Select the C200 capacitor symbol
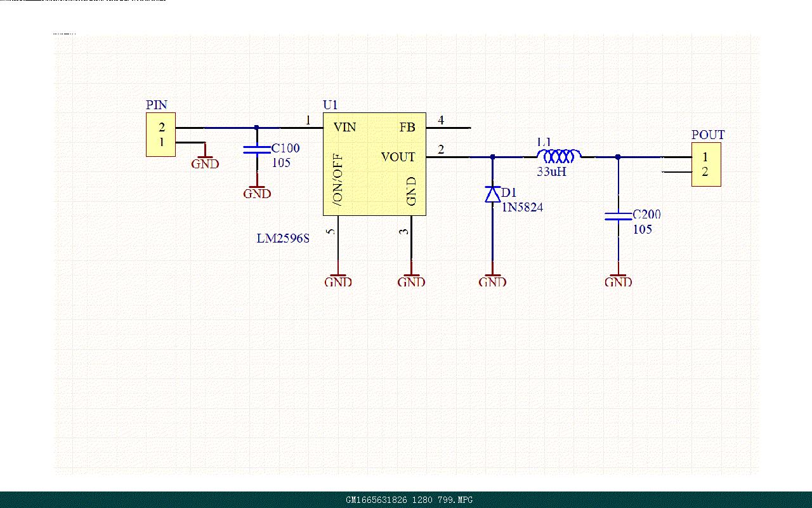812x508 pixels. click(619, 216)
